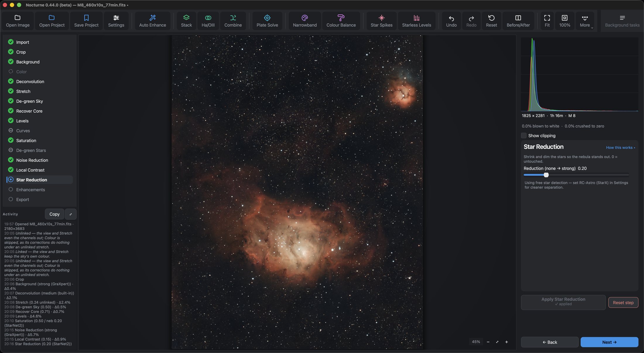Viewport: 644px width, 353px height.
Task: Click the 45% zoom level readout
Action: point(476,342)
